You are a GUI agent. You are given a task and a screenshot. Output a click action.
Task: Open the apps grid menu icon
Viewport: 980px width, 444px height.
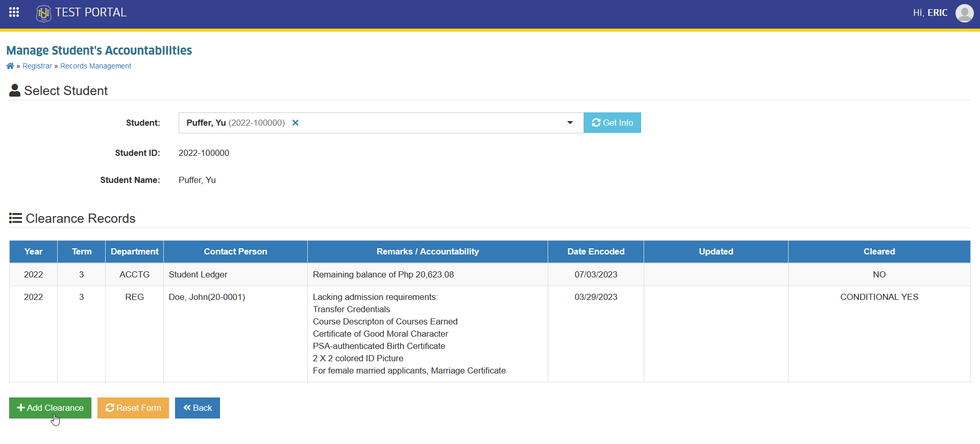pos(14,12)
